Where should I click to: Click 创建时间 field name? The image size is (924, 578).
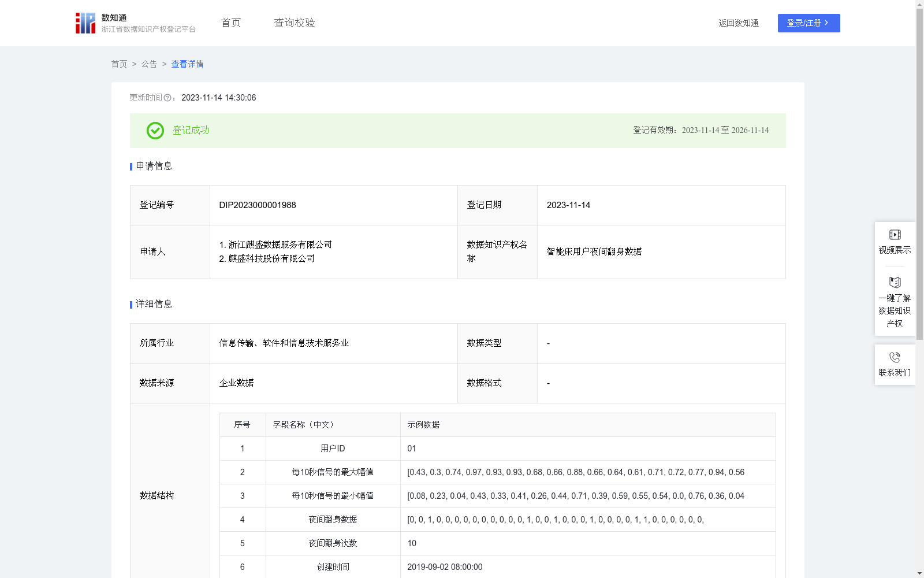point(333,567)
